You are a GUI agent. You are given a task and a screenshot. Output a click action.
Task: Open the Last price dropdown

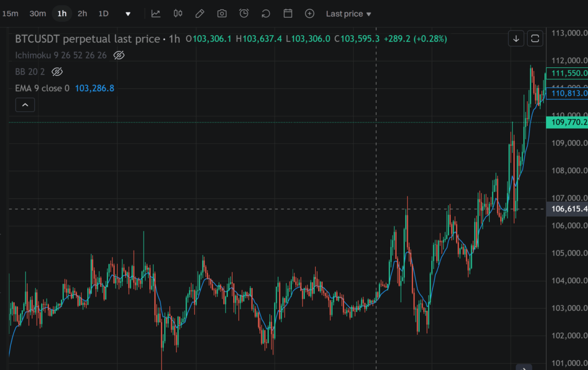pos(349,14)
